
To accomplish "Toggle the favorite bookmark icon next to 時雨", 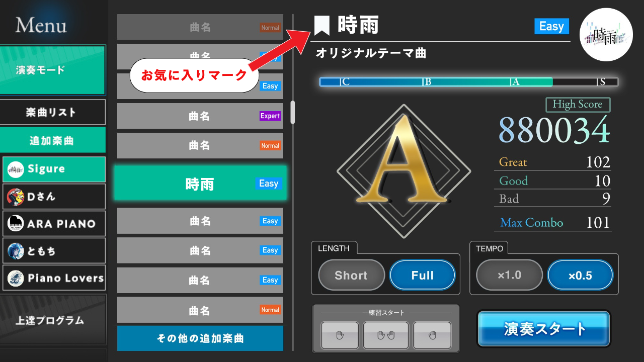I will click(322, 26).
